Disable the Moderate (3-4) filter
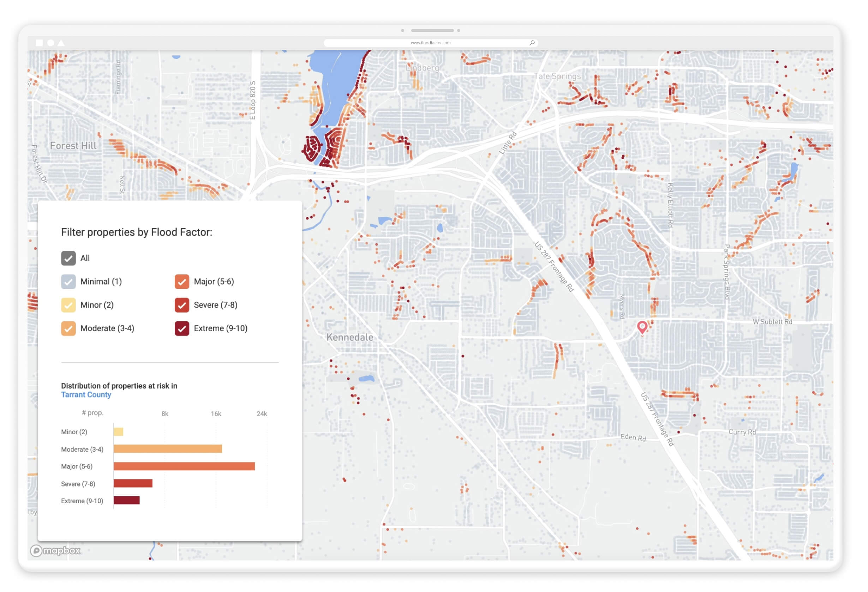This screenshot has width=868, height=592. coord(68,328)
